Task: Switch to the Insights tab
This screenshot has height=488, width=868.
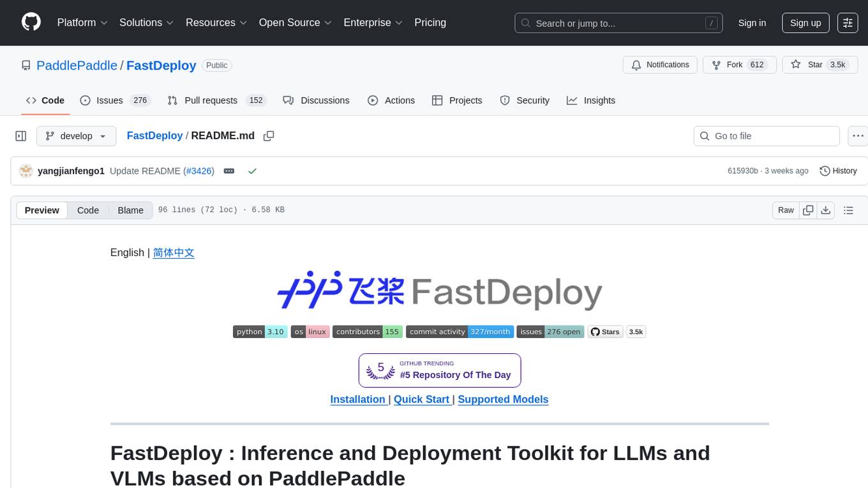Action: tap(591, 100)
